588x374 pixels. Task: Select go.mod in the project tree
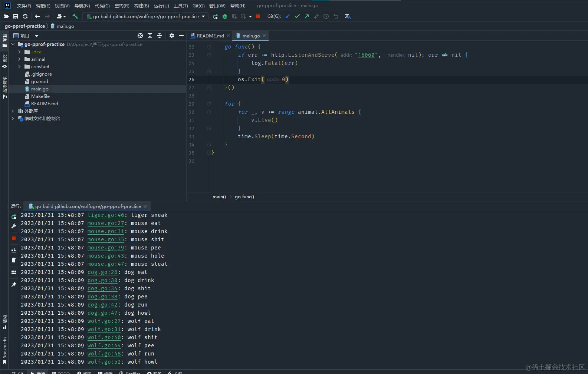[x=40, y=81]
